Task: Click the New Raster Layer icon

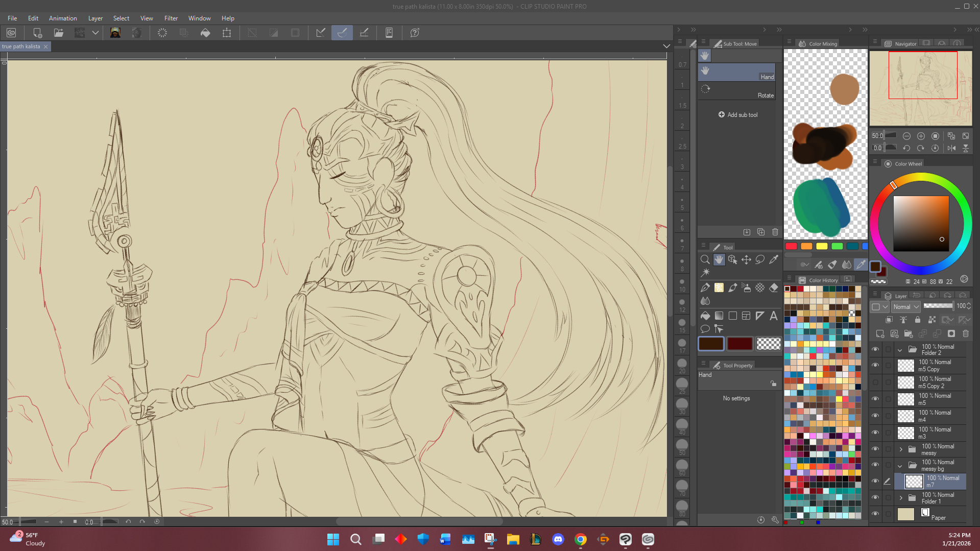Action: pos(880,334)
